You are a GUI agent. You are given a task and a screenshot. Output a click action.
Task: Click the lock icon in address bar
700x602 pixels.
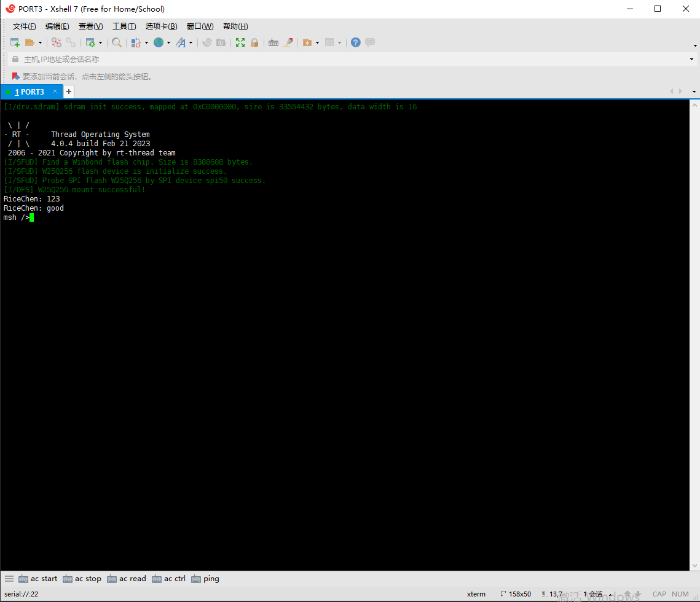coord(15,59)
